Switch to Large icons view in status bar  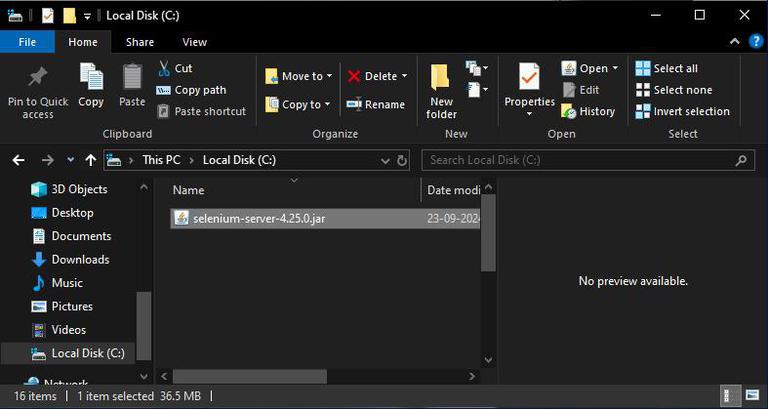click(x=752, y=395)
